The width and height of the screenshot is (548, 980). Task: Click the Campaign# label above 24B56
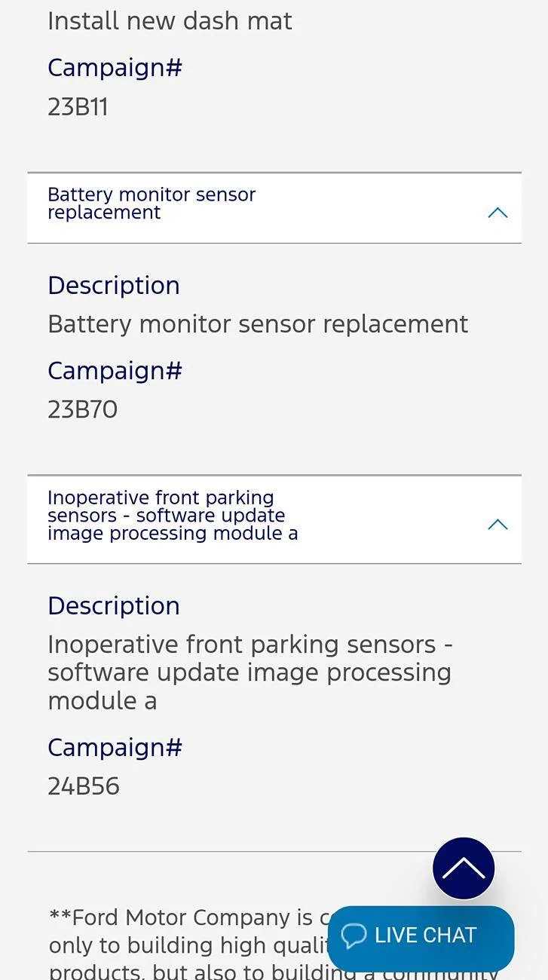pyautogui.click(x=115, y=748)
